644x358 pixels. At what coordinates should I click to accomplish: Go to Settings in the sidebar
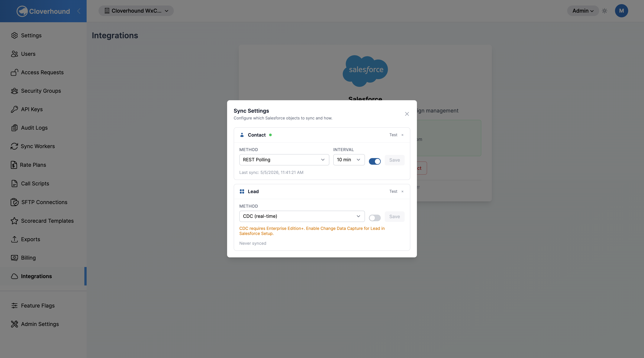pyautogui.click(x=43, y=35)
